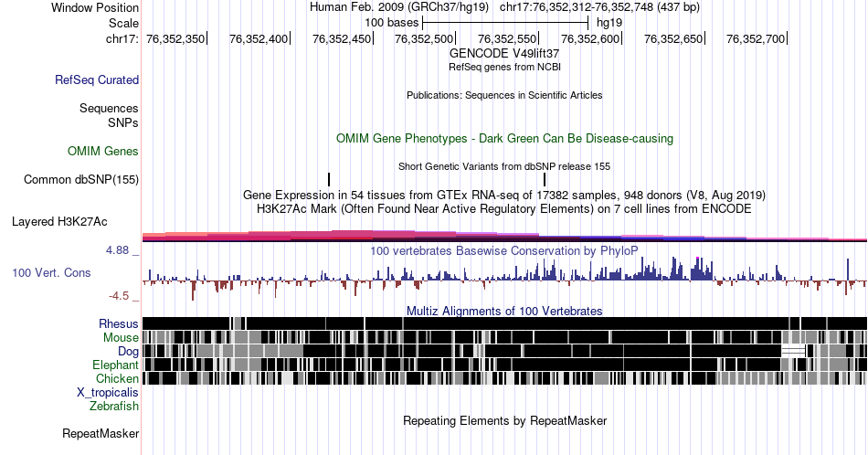Click the hg19 label beside scale bar
The height and width of the screenshot is (455, 868).
click(x=609, y=23)
